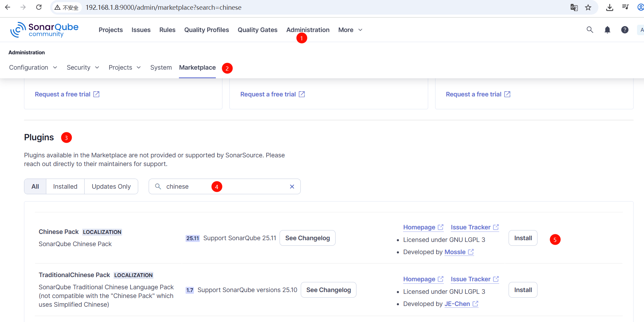Screen dimensions: 644x322
Task: Install the Chinese Pack plugin
Action: coord(523,238)
